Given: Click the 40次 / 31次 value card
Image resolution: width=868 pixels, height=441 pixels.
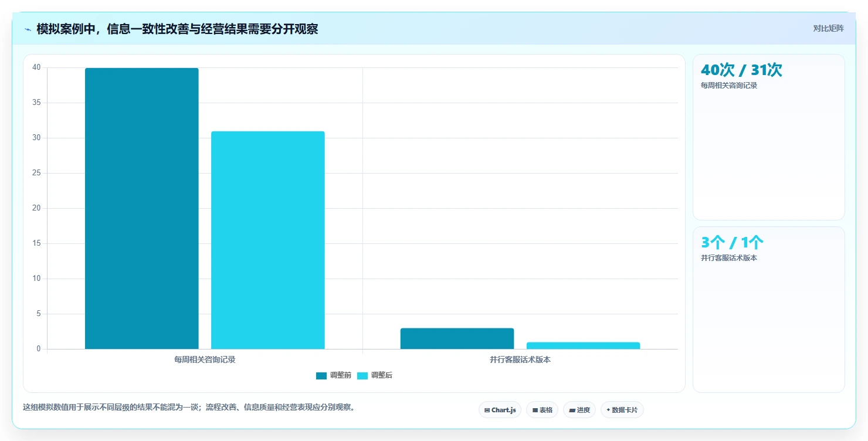Looking at the screenshot, I should (768, 137).
